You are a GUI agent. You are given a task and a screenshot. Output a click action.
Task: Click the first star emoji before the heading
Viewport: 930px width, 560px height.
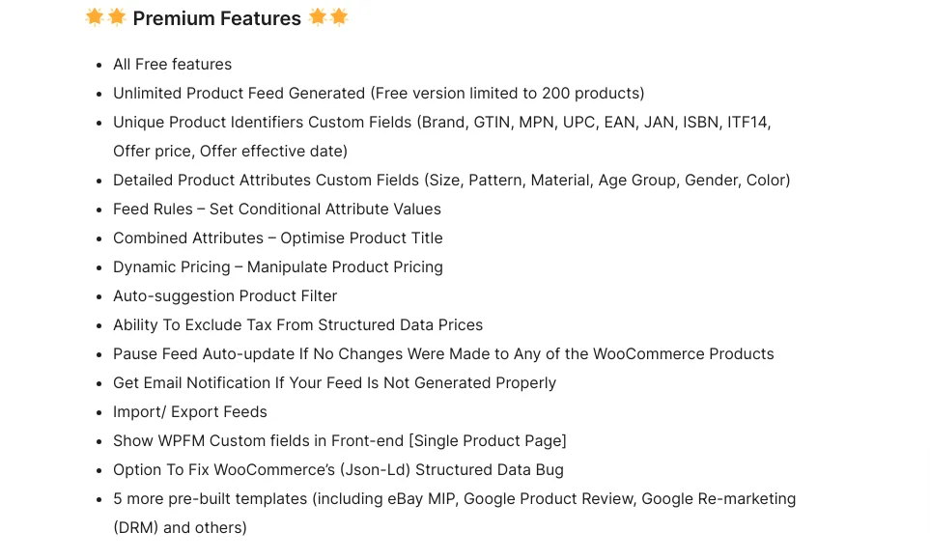point(95,17)
